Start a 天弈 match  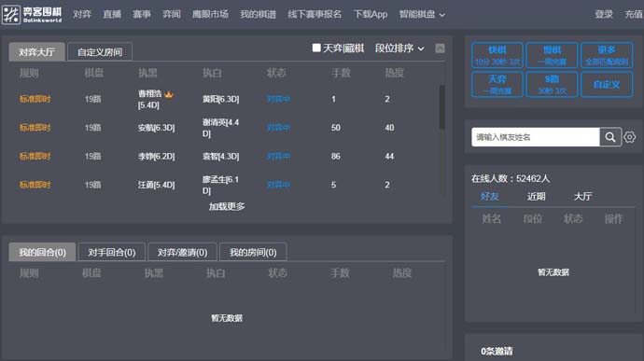point(497,84)
